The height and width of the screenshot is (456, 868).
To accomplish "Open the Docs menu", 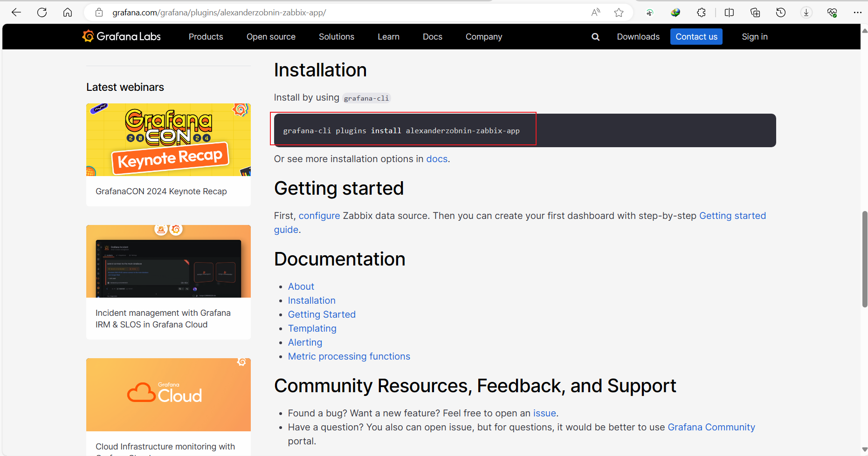I will [x=433, y=37].
